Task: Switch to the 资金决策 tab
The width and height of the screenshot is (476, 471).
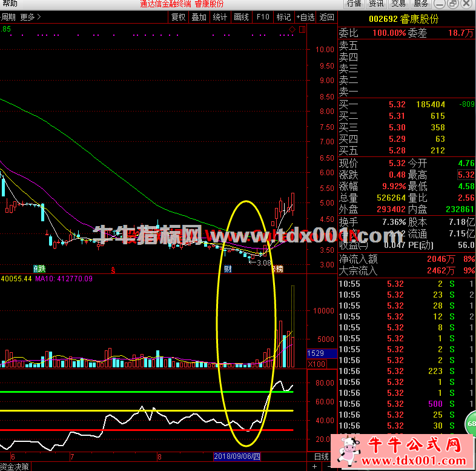Action: point(15,467)
